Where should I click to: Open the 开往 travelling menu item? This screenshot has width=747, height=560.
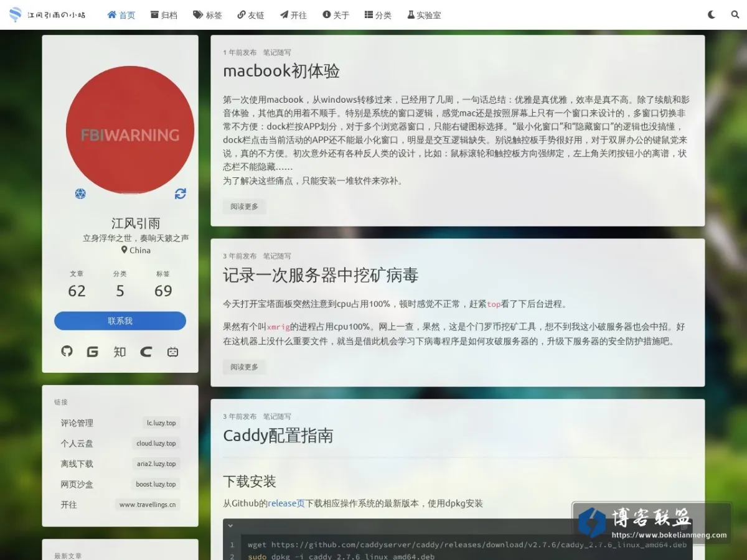293,15
